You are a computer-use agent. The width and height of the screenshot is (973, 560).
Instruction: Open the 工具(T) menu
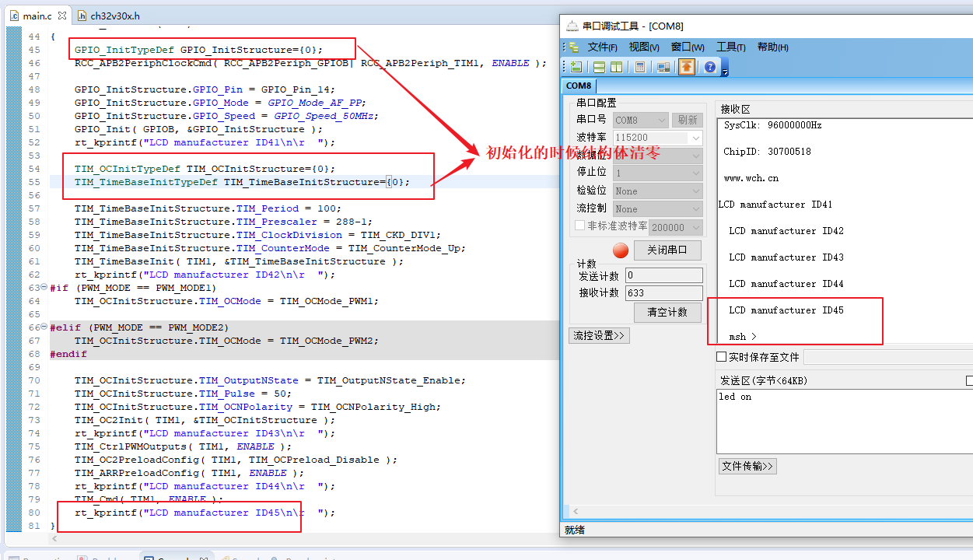pyautogui.click(x=730, y=47)
